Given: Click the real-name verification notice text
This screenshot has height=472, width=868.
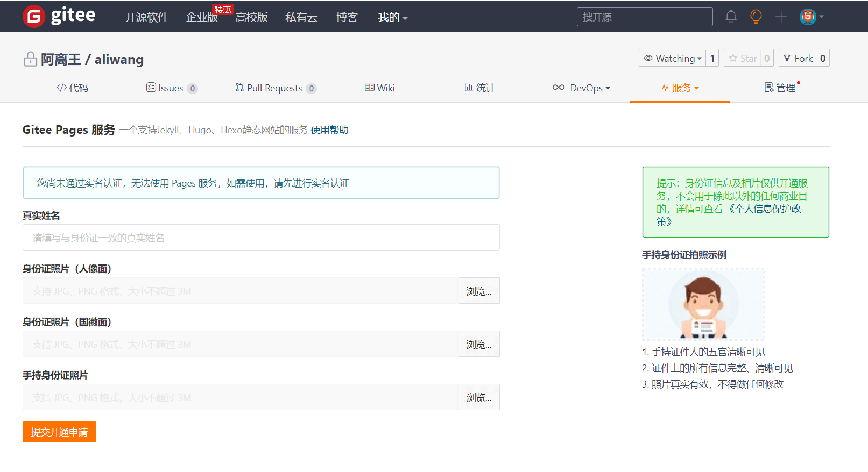Looking at the screenshot, I should click(x=193, y=183).
